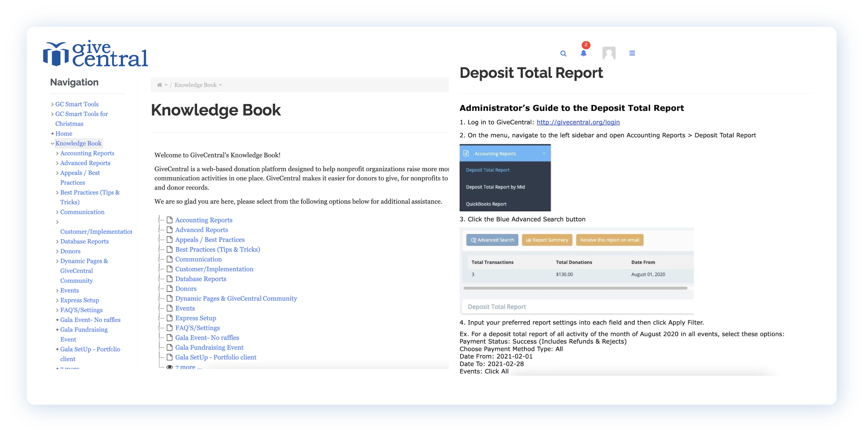The image size is (868, 436).
Task: Click the page icon beside Advanced Reports
Action: [169, 230]
